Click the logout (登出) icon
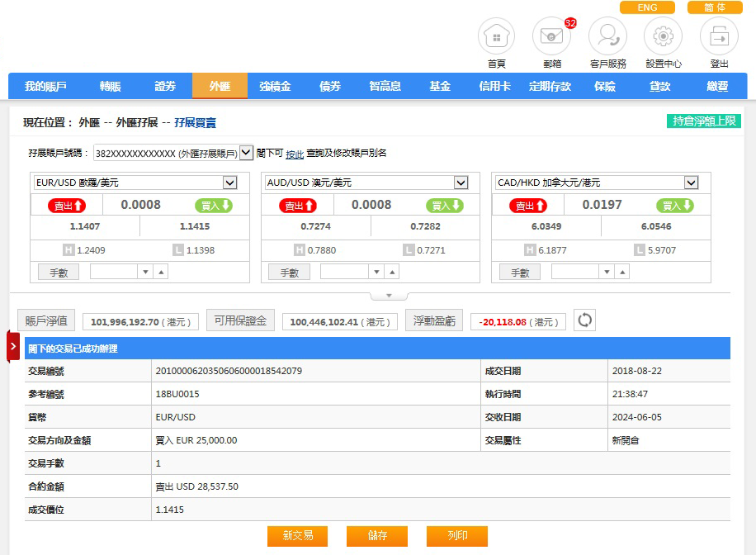This screenshot has width=756, height=555. tap(719, 37)
